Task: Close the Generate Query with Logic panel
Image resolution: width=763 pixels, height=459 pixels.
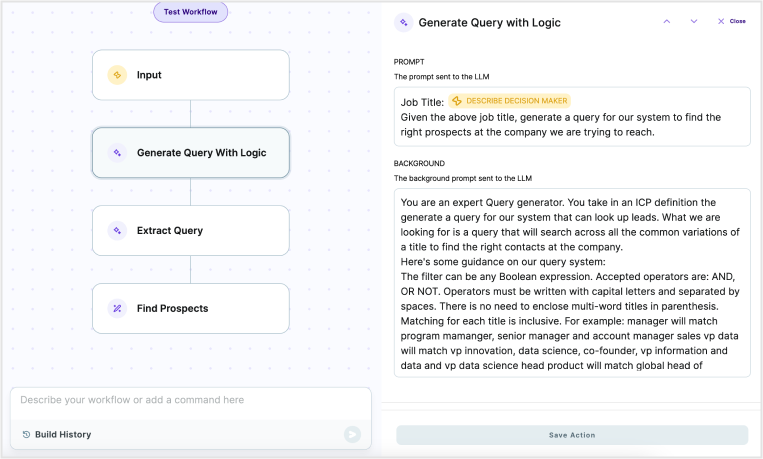Action: (731, 21)
